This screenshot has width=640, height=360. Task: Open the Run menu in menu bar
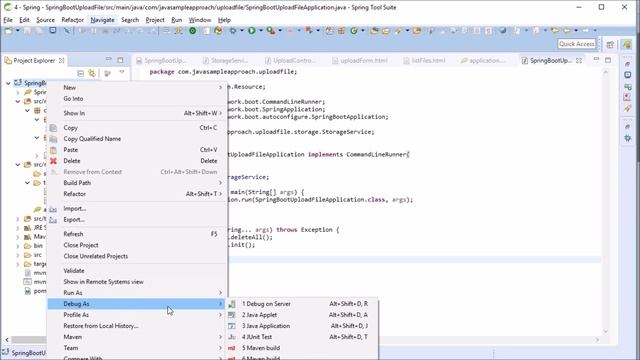176,20
